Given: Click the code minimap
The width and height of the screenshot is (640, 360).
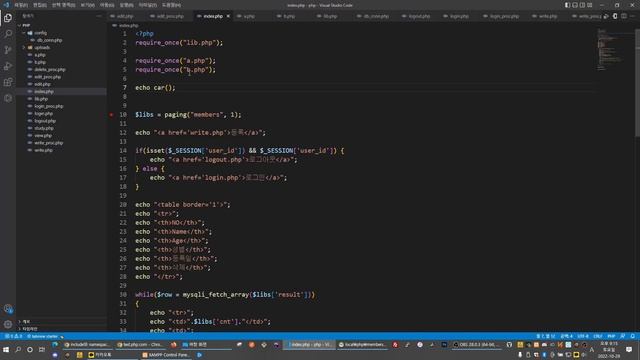Looking at the screenshot, I should click(612, 49).
